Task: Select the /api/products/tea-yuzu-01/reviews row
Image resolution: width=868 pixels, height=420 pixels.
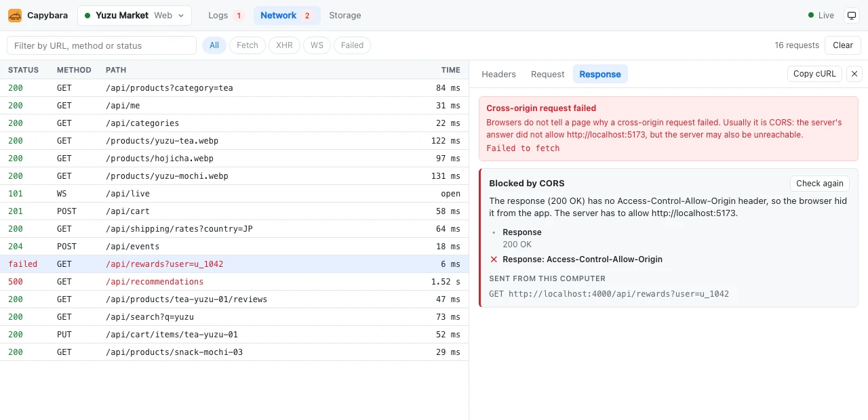Action: point(234,299)
